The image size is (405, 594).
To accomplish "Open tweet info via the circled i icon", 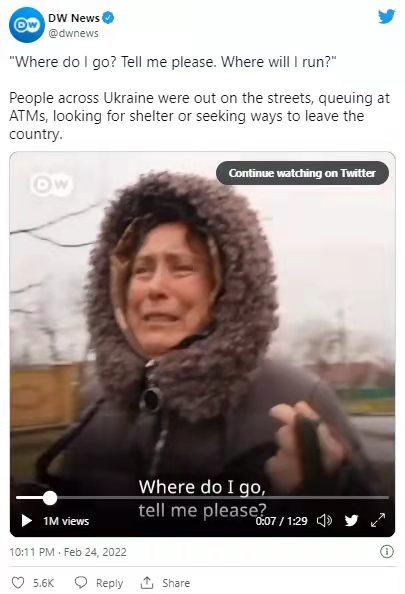I will pos(386,552).
